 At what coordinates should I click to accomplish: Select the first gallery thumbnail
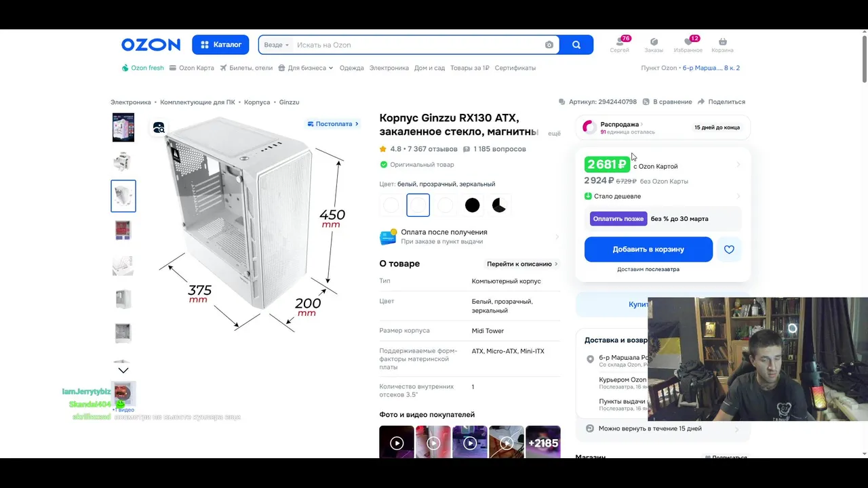point(123,127)
